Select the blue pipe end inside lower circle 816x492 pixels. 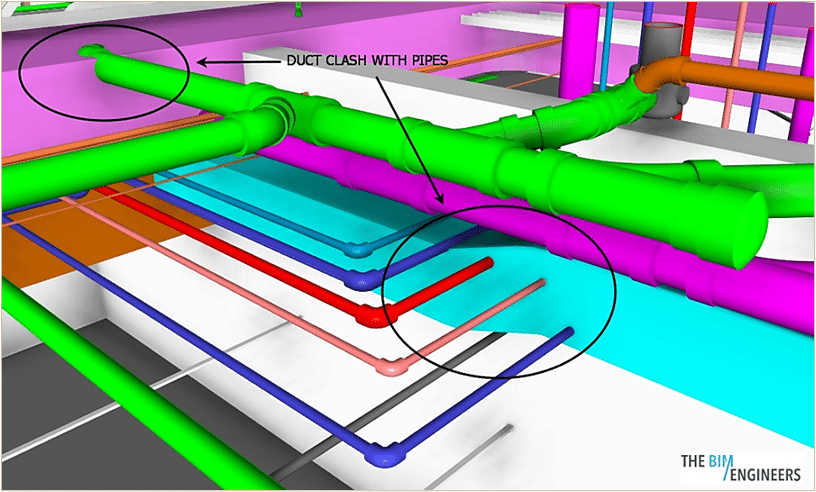point(567,333)
